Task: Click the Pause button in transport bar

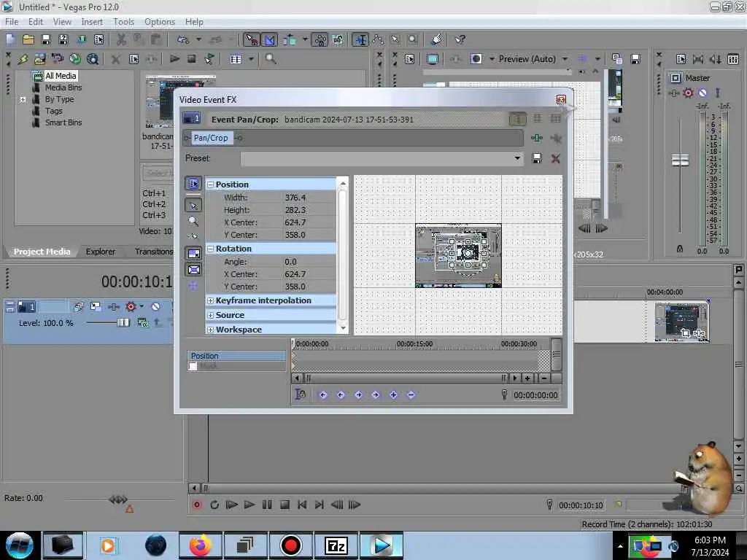Action: pyautogui.click(x=267, y=505)
